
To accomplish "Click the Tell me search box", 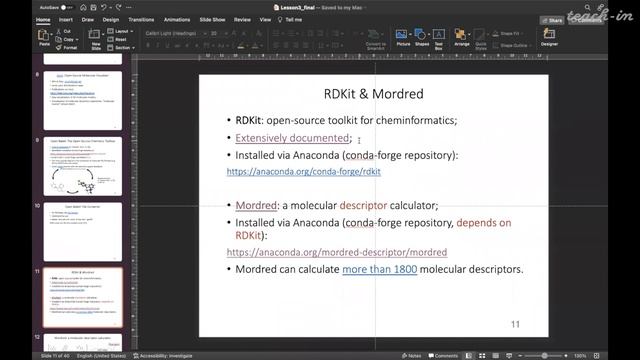I will [x=290, y=20].
